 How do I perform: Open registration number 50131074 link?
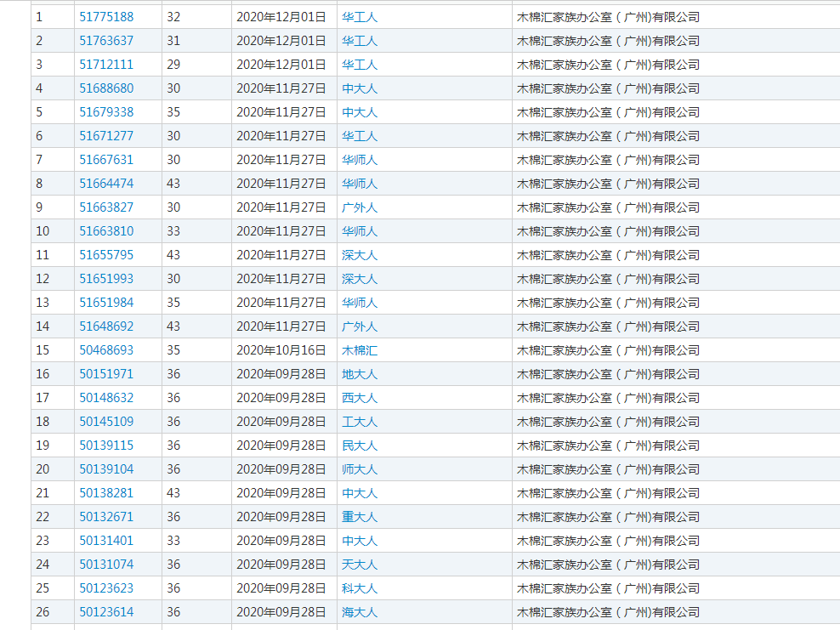(106, 565)
